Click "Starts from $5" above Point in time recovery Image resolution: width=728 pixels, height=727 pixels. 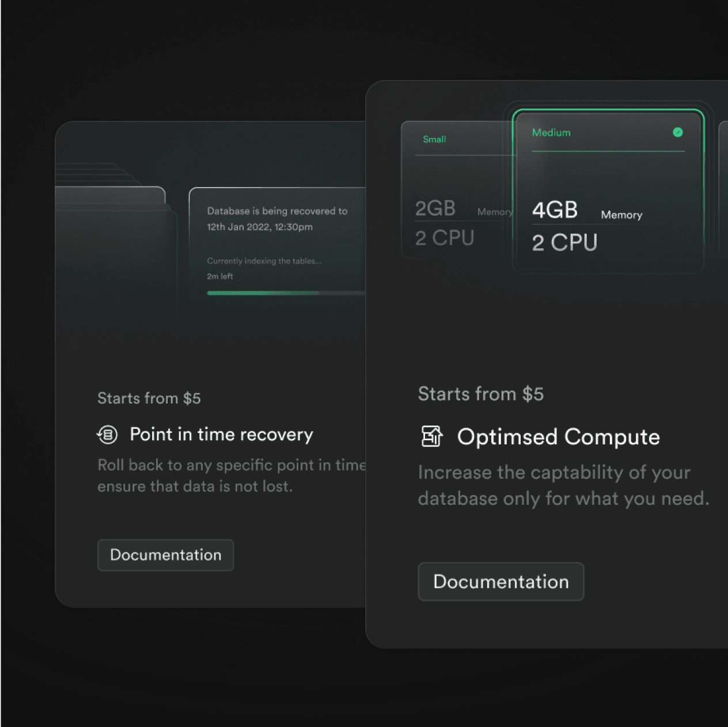[149, 398]
